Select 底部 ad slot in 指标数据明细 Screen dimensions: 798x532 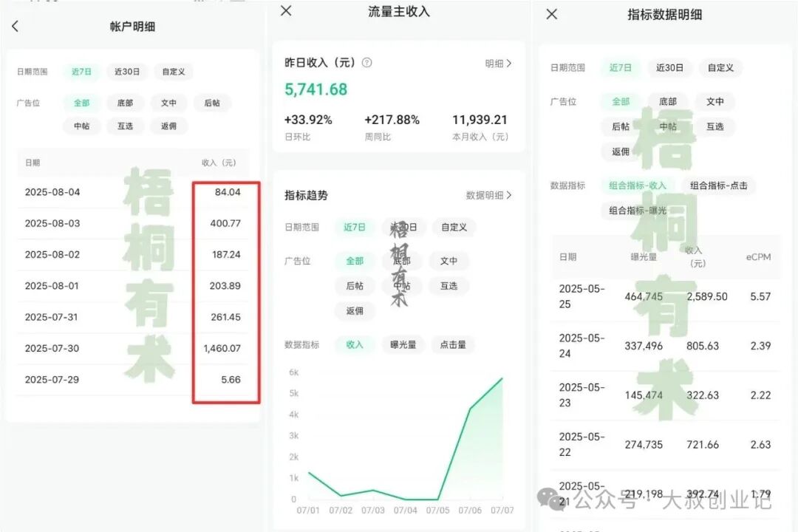[x=667, y=101]
